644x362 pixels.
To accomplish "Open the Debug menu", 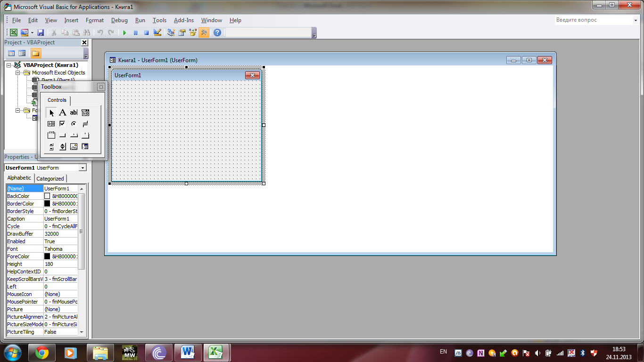I will point(119,20).
